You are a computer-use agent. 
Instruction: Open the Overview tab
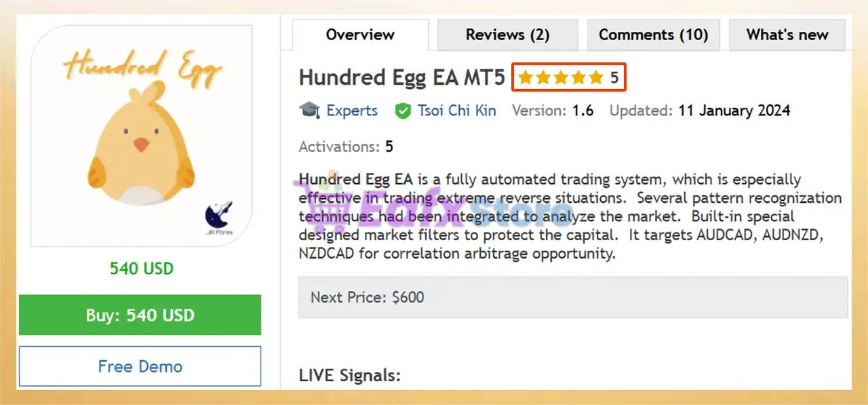click(x=360, y=35)
